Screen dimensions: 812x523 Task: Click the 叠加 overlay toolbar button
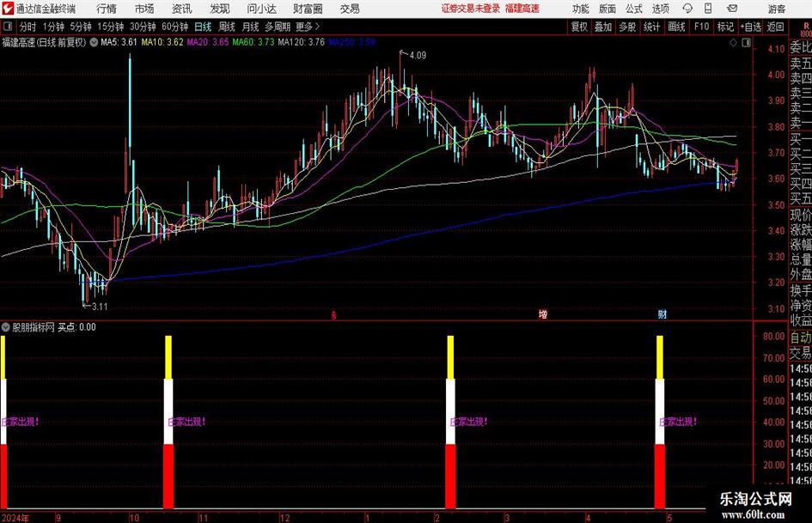[x=603, y=27]
